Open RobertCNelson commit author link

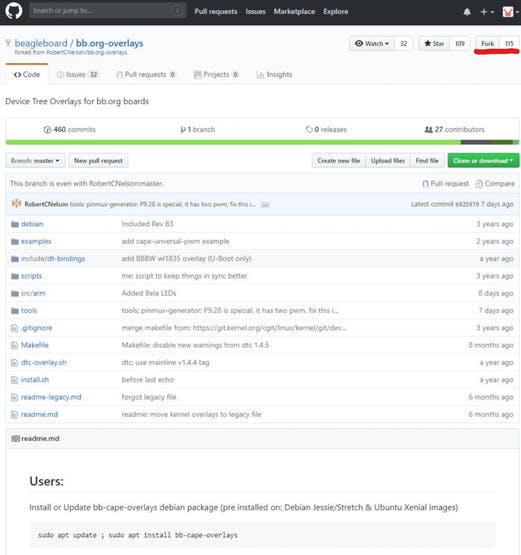(x=46, y=204)
